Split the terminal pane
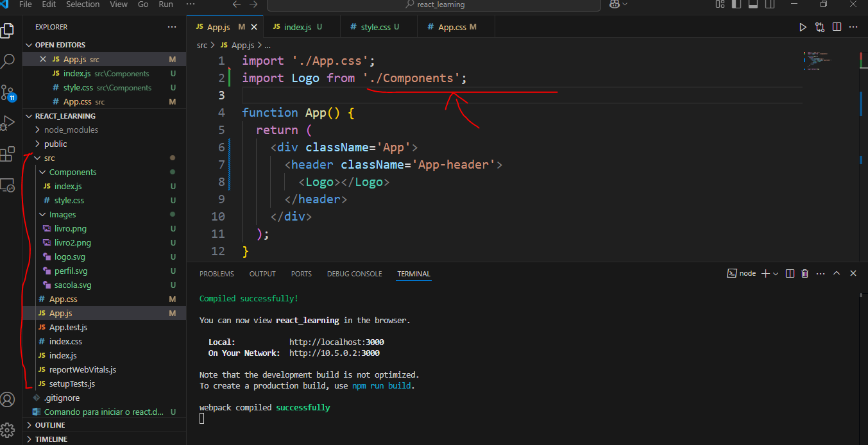868x445 pixels. [x=790, y=273]
